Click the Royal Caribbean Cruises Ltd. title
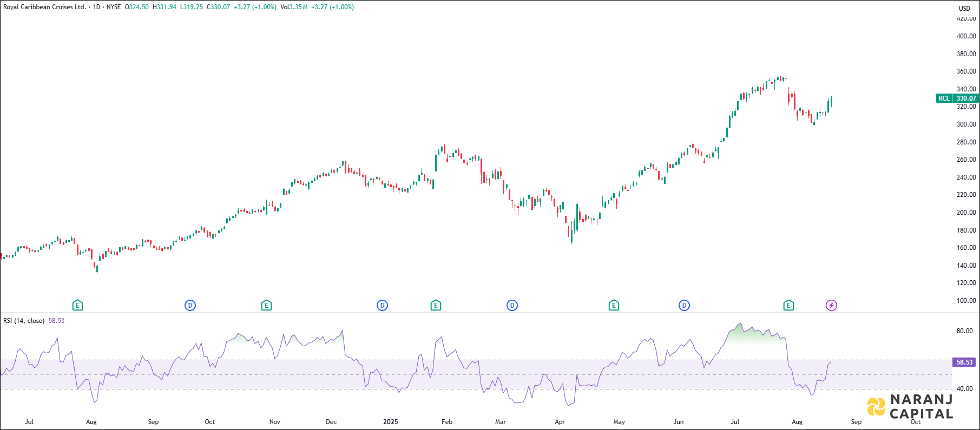980x430 pixels. pos(44,7)
